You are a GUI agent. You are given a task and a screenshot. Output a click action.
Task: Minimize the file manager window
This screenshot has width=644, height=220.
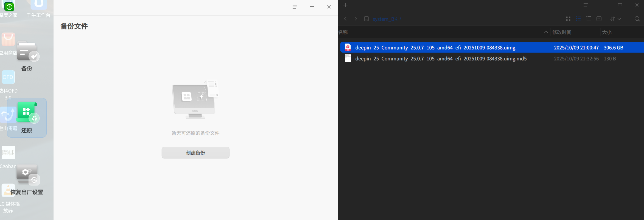603,5
